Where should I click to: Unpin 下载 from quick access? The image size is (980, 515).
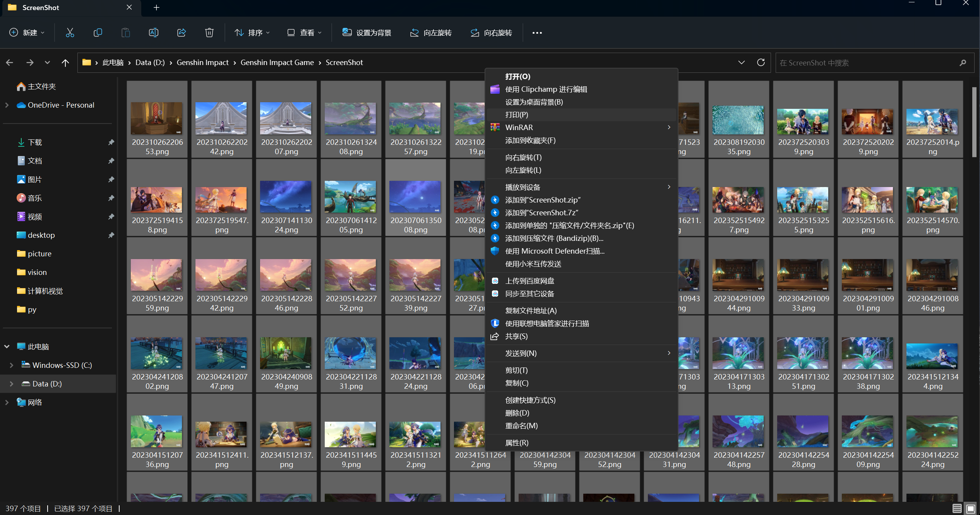click(111, 142)
